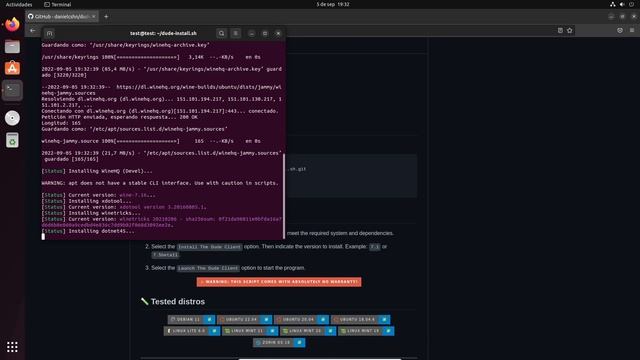
Task: Minimize the terminal window
Action: [x=251, y=33]
